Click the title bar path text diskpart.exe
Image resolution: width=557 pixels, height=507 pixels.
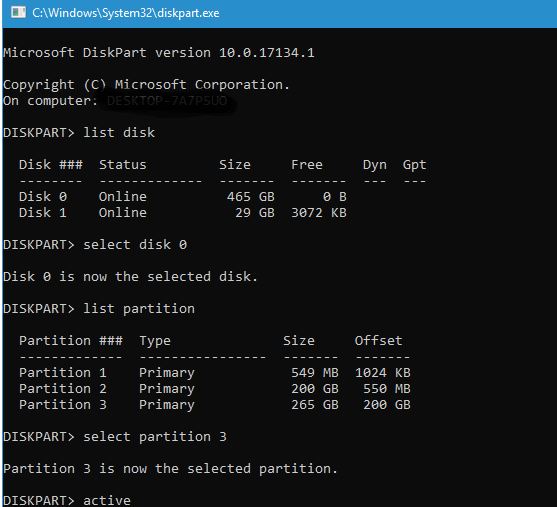click(125, 13)
